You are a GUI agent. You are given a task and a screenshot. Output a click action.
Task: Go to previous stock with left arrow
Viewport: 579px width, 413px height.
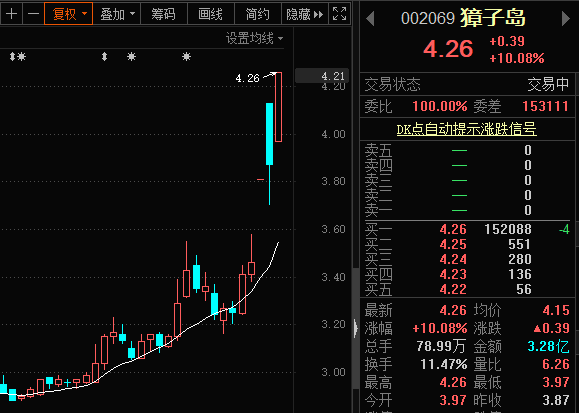[x=370, y=18]
